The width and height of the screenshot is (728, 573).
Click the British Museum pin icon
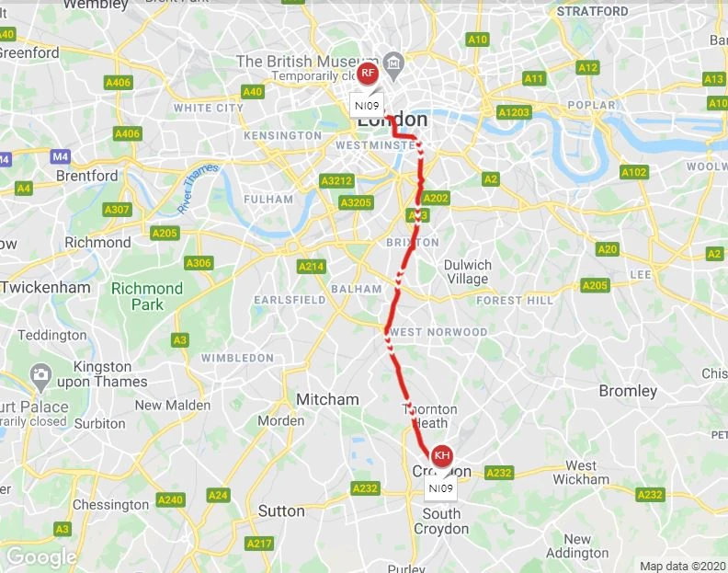(393, 65)
